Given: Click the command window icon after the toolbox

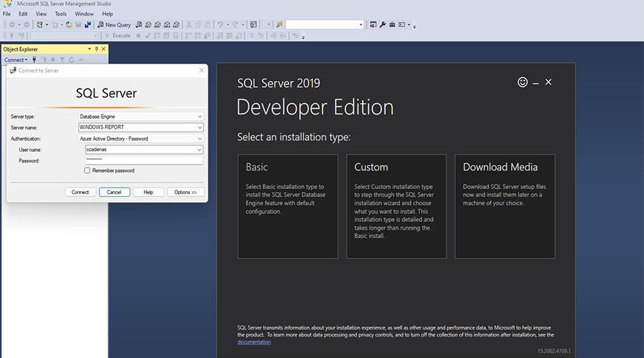Looking at the screenshot, I should [401, 24].
